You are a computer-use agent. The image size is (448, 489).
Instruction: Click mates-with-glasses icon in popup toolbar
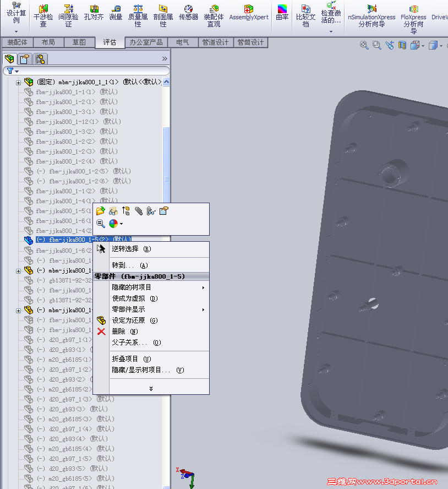(x=151, y=211)
